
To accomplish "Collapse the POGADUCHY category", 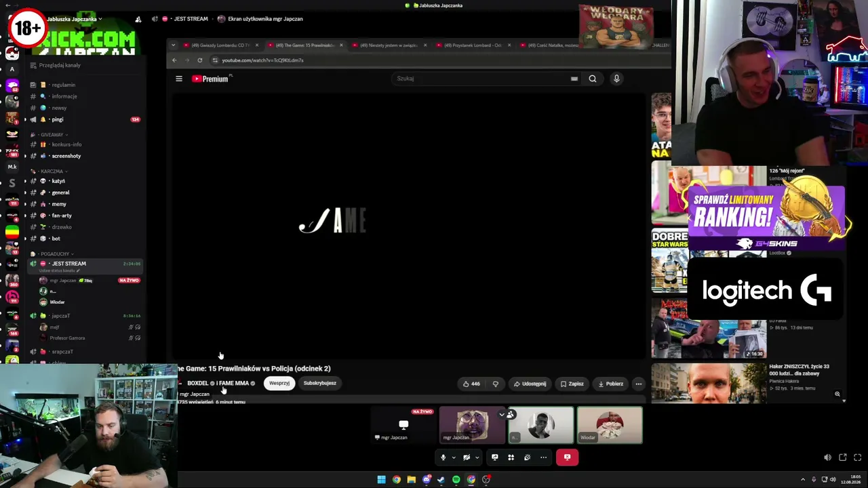I will point(51,254).
